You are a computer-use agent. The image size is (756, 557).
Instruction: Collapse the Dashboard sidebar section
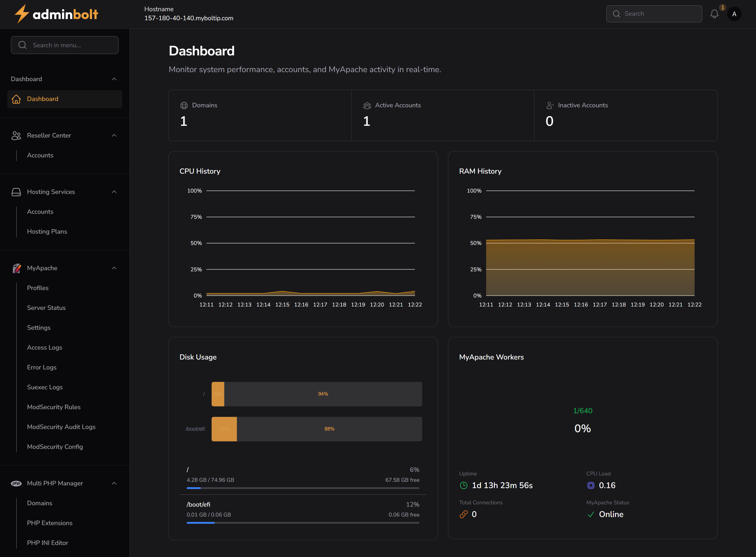pyautogui.click(x=114, y=79)
